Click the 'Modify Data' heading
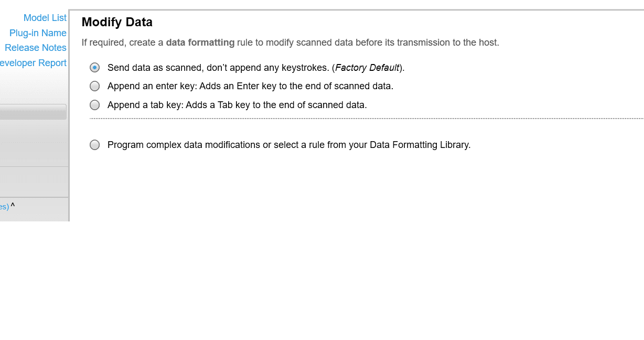The height and width of the screenshot is (340, 644). (x=117, y=22)
